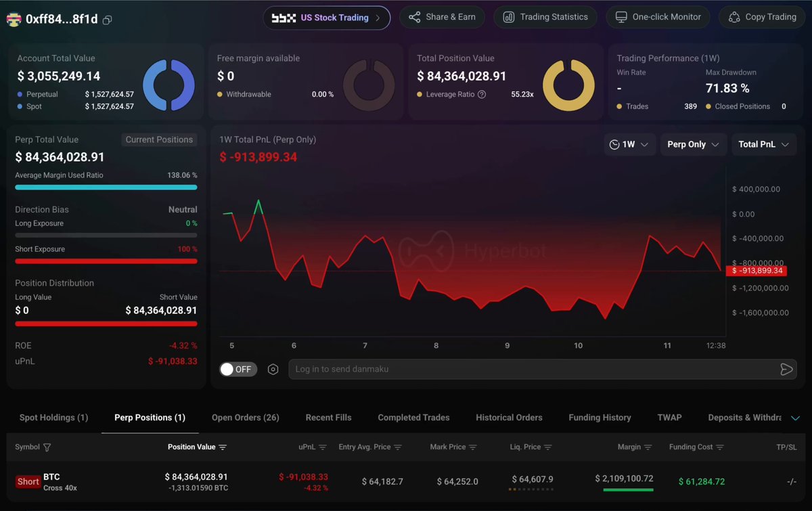The image size is (812, 511).
Task: Open danmaku settings hexagon icon
Action: click(x=273, y=369)
